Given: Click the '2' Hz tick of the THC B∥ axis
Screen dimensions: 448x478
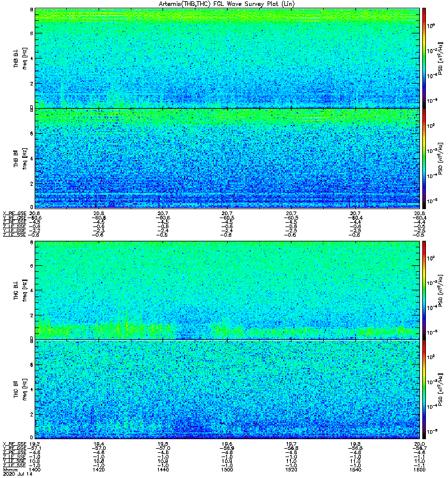Looking at the screenshot, I should tap(32, 415).
